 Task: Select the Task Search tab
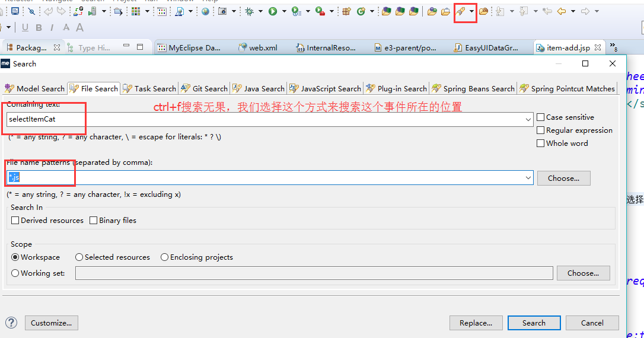(149, 88)
